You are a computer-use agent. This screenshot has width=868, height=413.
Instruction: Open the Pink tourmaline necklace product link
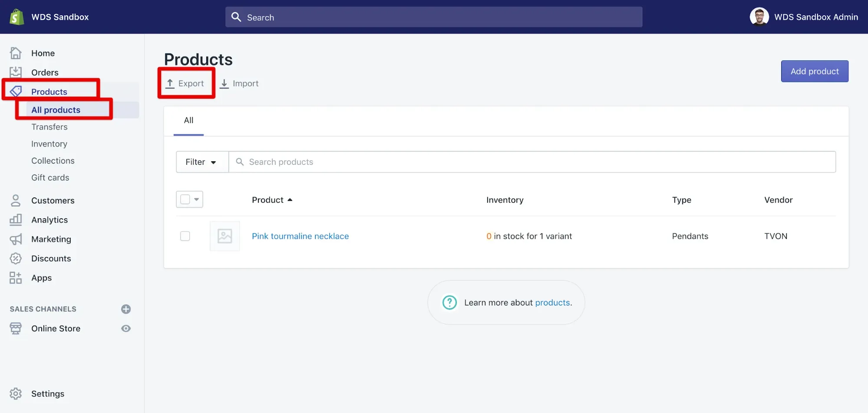point(300,236)
